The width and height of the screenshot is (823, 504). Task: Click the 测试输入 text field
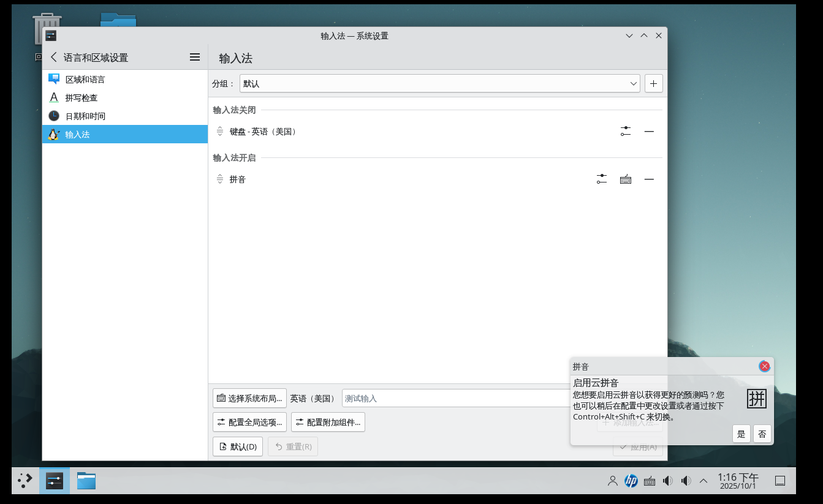[453, 398]
